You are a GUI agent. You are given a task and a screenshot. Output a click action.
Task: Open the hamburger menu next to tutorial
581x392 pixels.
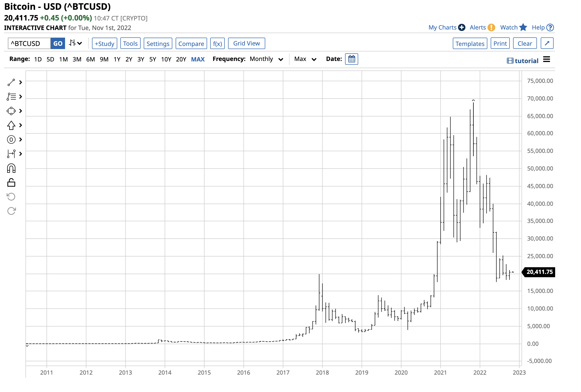coord(546,60)
